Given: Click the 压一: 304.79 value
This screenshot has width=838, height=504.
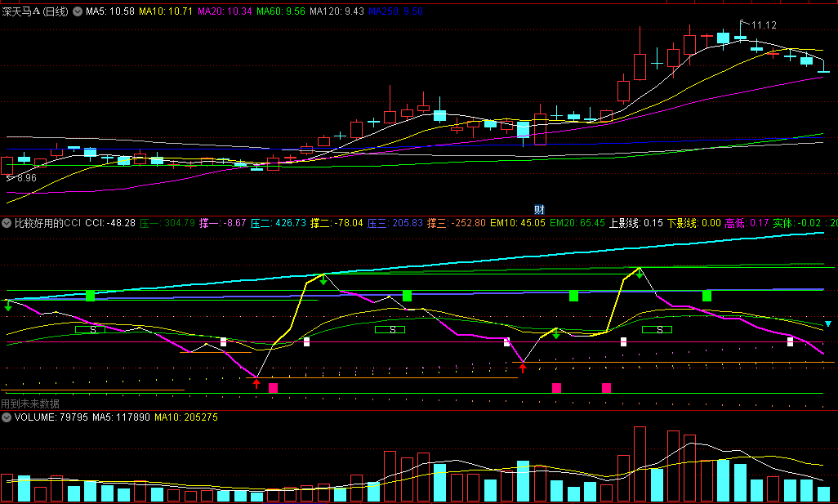Looking at the screenshot, I should [x=167, y=223].
